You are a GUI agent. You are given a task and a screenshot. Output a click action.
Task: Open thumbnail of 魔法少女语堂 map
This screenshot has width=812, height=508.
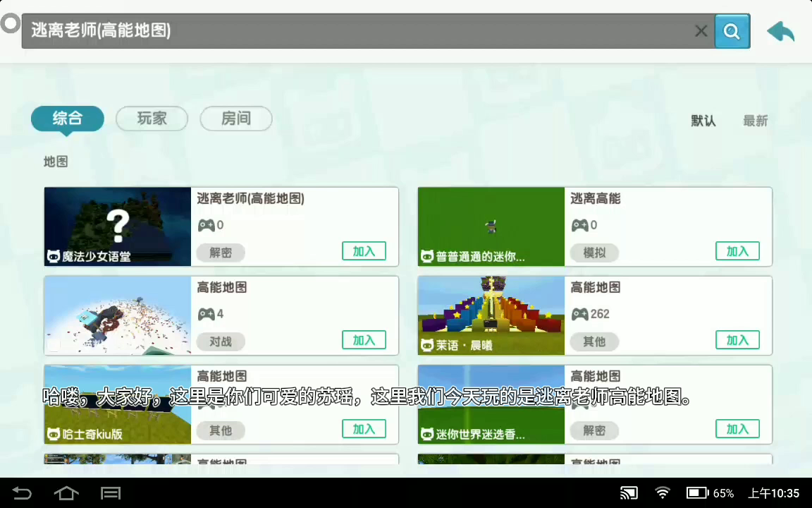118,226
